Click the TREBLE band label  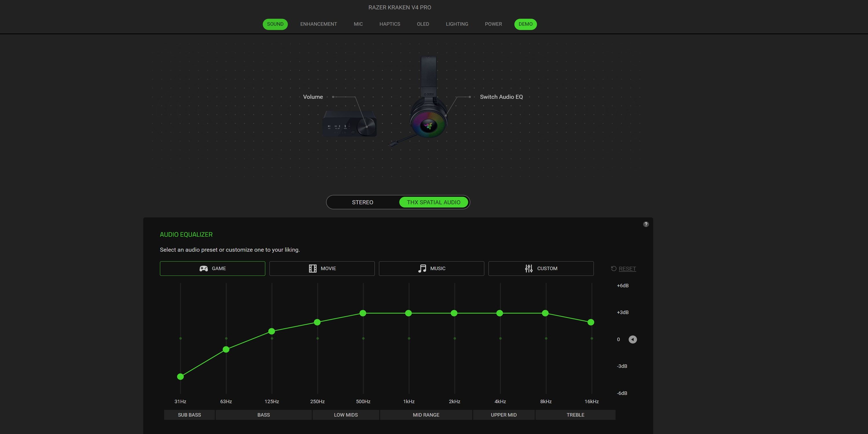click(x=575, y=415)
